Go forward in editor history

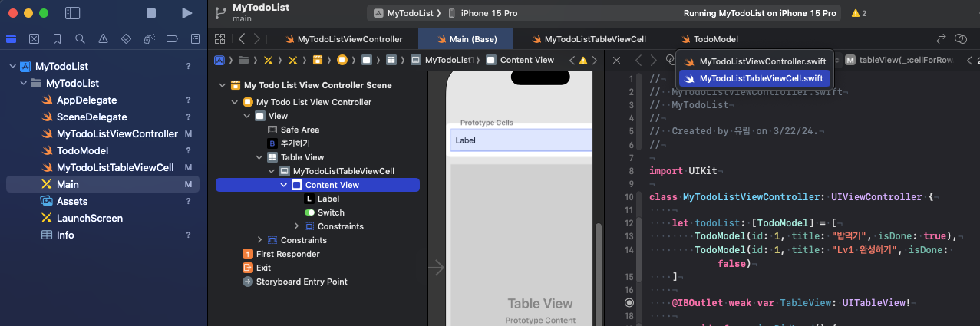(x=257, y=39)
